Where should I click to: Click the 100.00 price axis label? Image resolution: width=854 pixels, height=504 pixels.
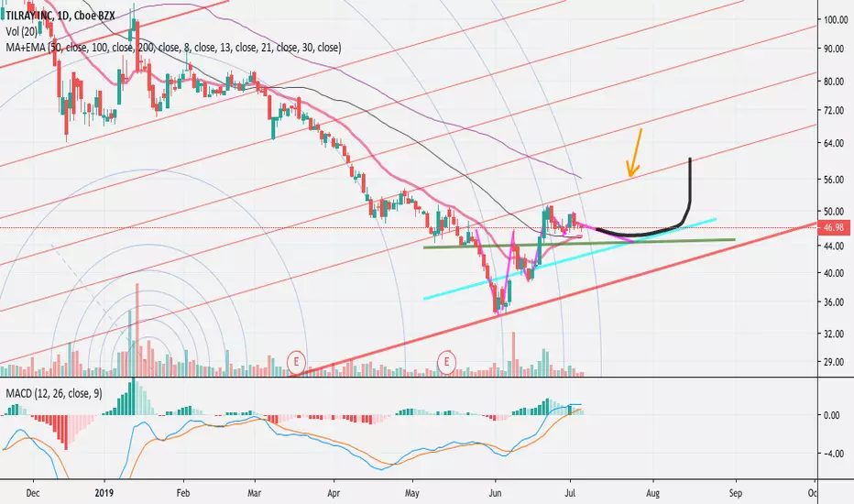pos(836,20)
